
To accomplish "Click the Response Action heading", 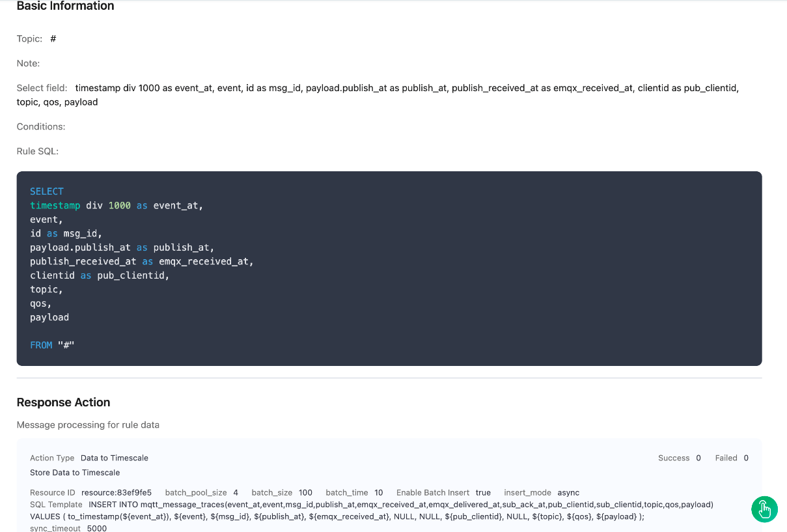I will point(63,402).
